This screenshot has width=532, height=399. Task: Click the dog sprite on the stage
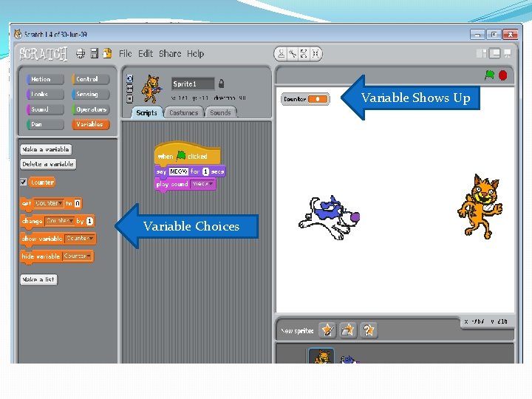click(329, 217)
